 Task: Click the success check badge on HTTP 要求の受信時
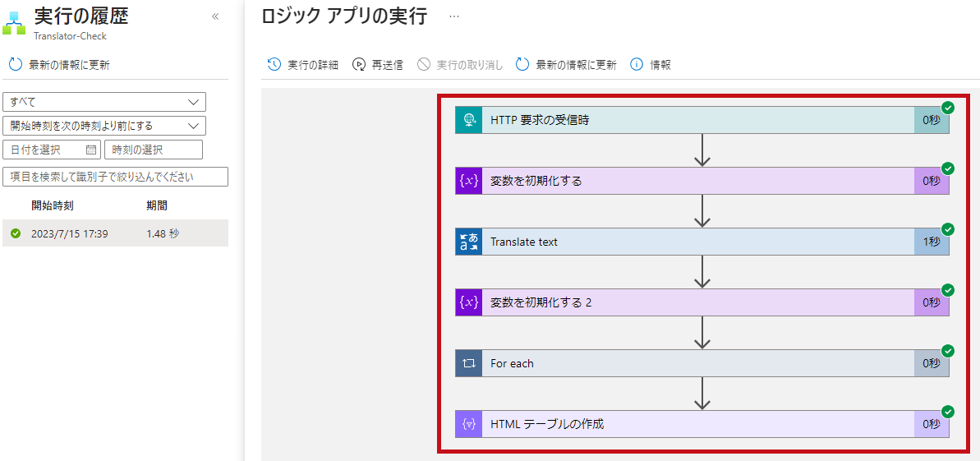947,107
